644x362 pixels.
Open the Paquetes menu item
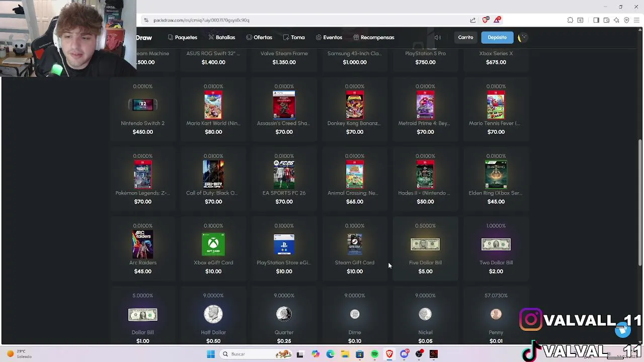[x=183, y=37]
